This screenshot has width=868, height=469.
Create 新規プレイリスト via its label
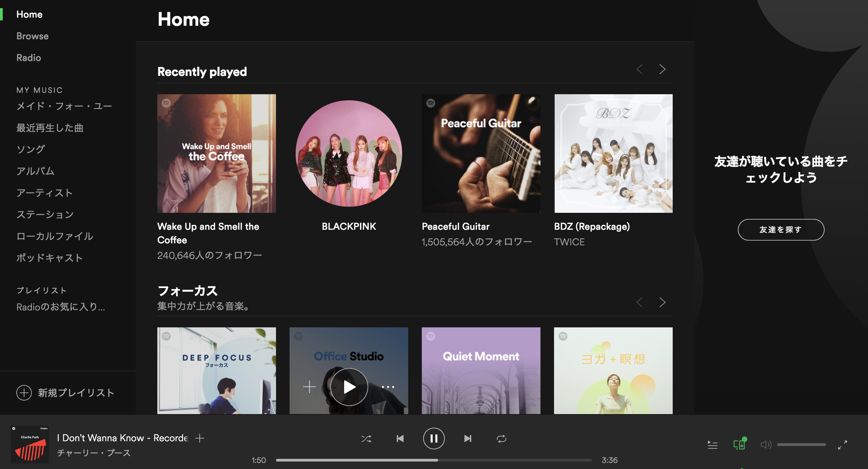coord(76,393)
